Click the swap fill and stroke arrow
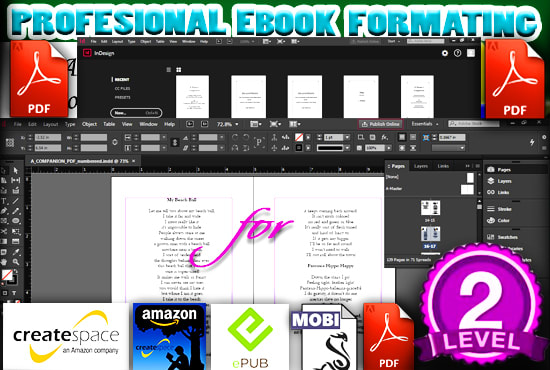The image size is (550, 370). [x=15, y=272]
